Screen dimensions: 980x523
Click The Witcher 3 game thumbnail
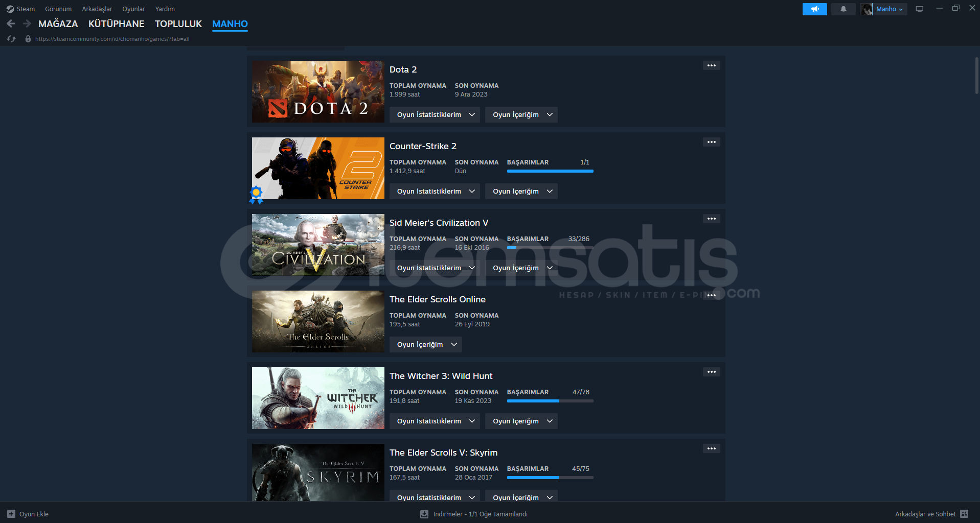point(318,398)
